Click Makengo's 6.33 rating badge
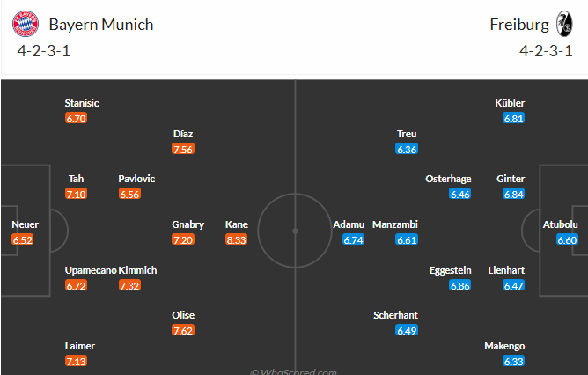 [513, 361]
